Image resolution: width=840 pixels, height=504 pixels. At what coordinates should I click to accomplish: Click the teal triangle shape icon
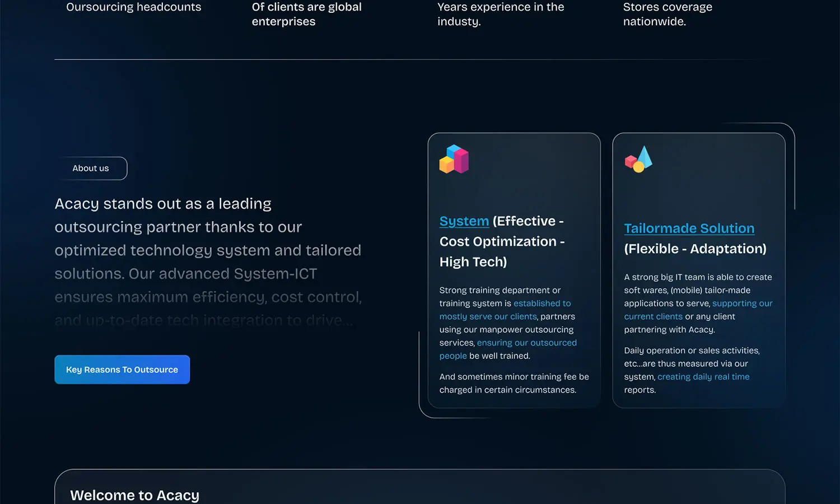645,156
